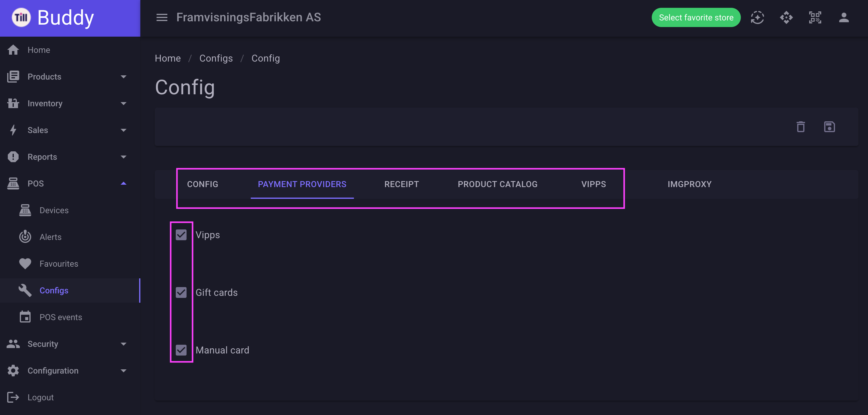Open the IMGPROXY tab
The width and height of the screenshot is (868, 415).
click(x=690, y=184)
